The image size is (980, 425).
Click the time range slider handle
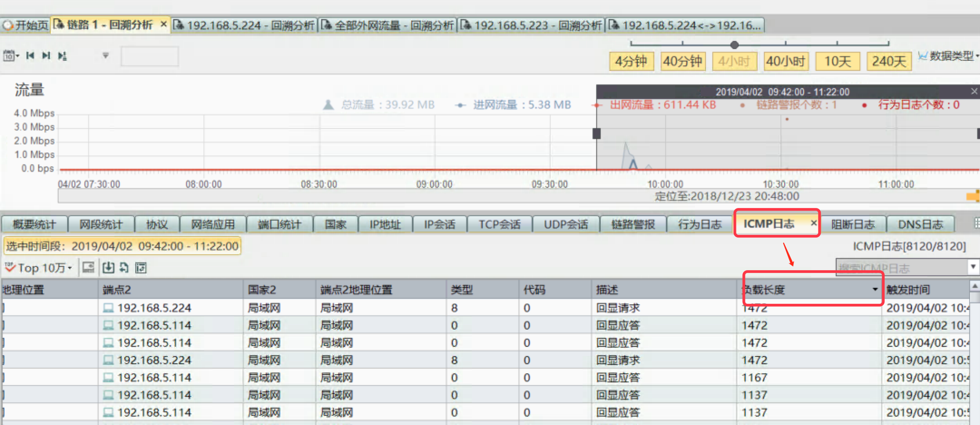(x=734, y=44)
